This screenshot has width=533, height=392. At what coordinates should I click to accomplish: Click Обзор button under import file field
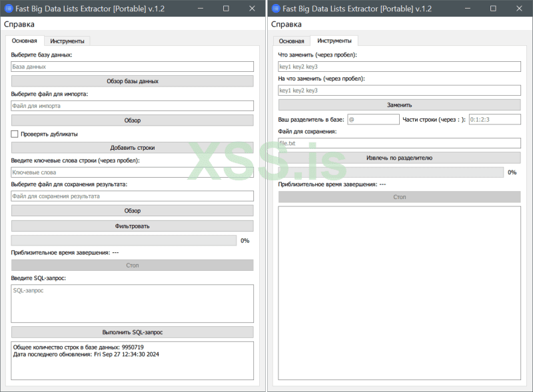pyautogui.click(x=133, y=120)
